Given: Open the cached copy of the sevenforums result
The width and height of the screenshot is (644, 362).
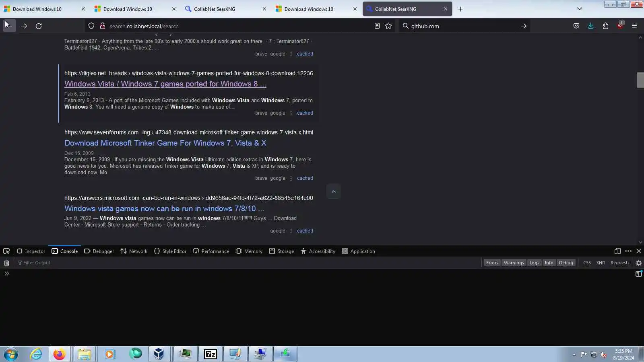Looking at the screenshot, I should (x=305, y=178).
